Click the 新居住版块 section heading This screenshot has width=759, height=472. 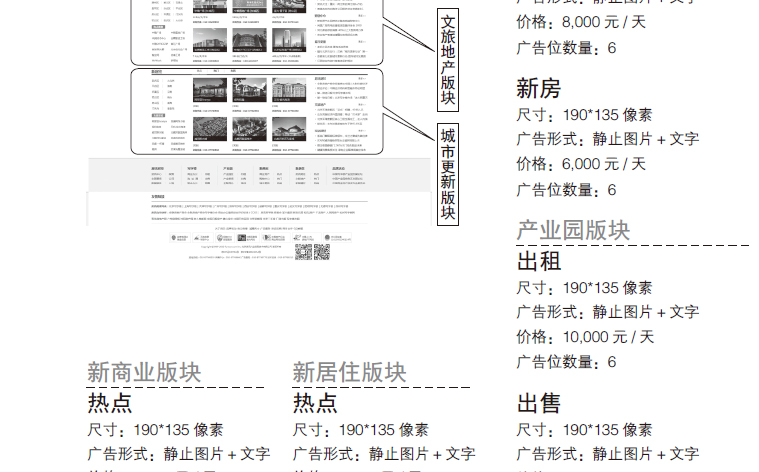coord(349,372)
